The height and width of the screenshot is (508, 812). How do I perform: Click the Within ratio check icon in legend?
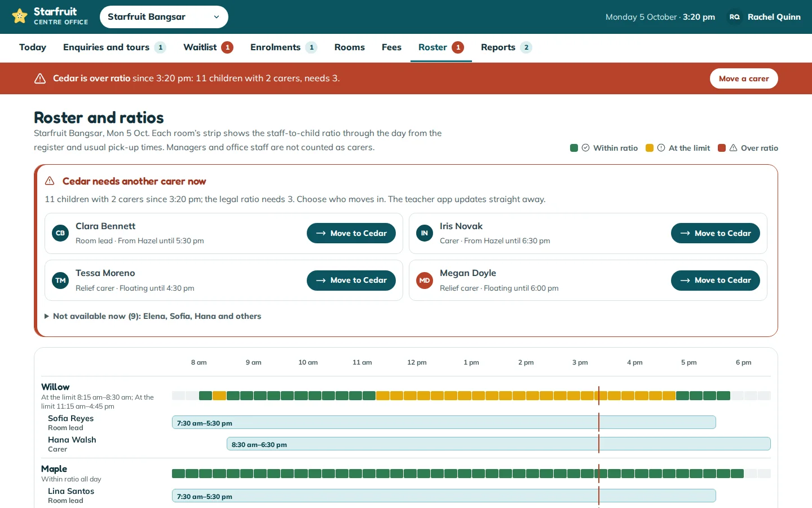[586, 148]
